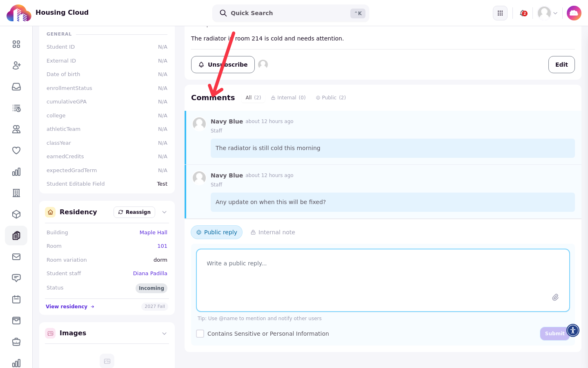Click the subscriber avatar beside Unsubscribe
This screenshot has width=588, height=368.
263,65
